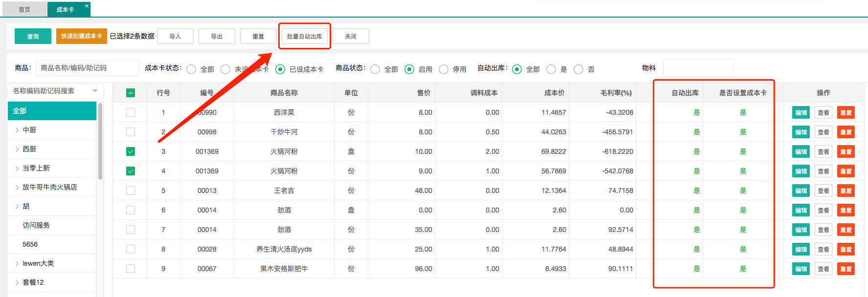Select 停用 radio for 商品状态

[x=444, y=69]
